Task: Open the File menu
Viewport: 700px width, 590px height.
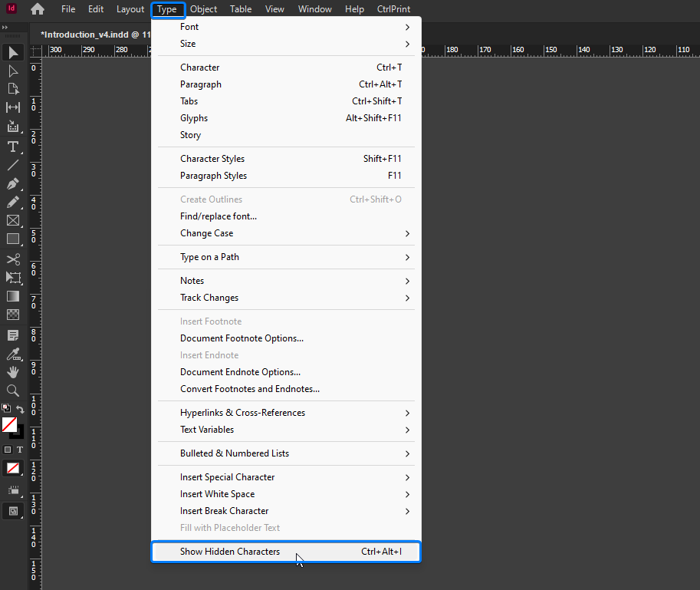Action: 68,9
